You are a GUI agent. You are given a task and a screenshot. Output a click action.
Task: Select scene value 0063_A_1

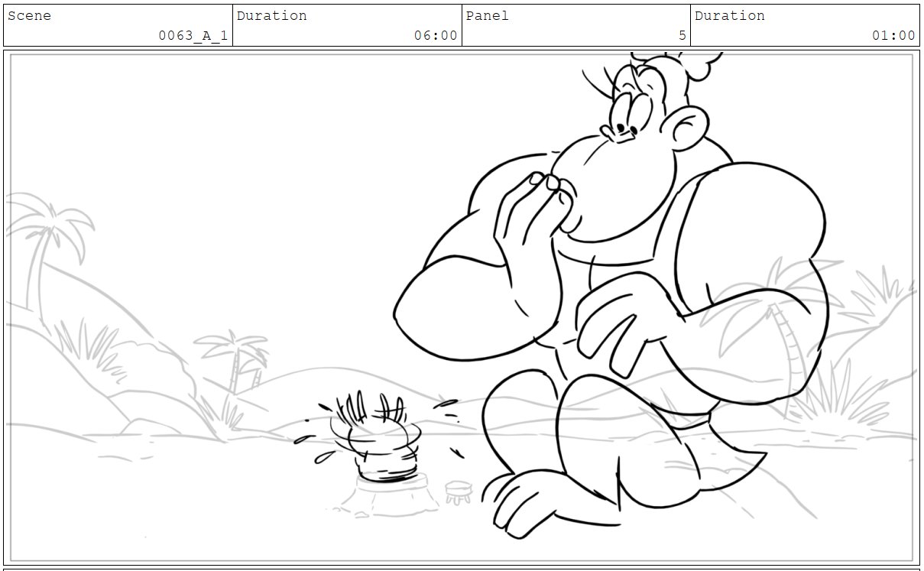193,35
